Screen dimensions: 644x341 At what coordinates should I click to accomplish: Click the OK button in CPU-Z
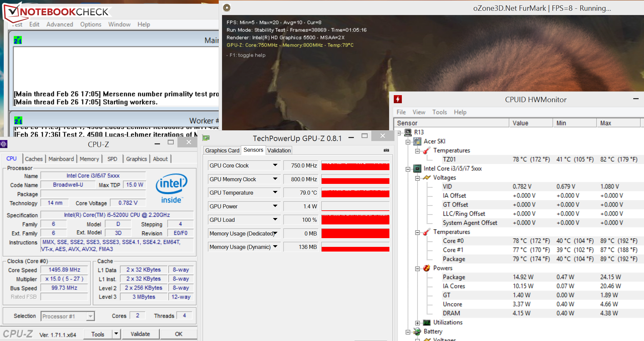tap(179, 334)
